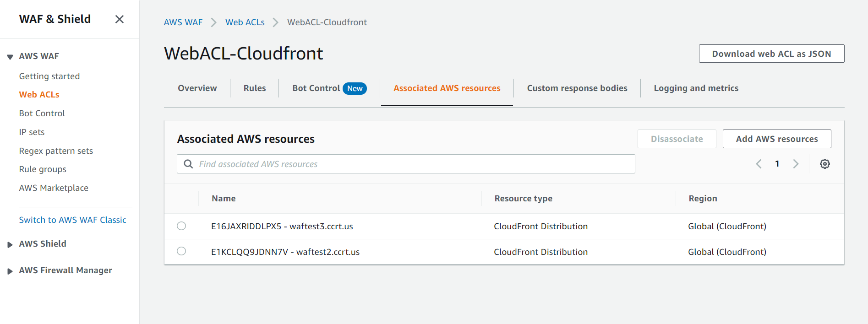Open table preferences gear icon
This screenshot has width=868, height=324.
point(825,164)
